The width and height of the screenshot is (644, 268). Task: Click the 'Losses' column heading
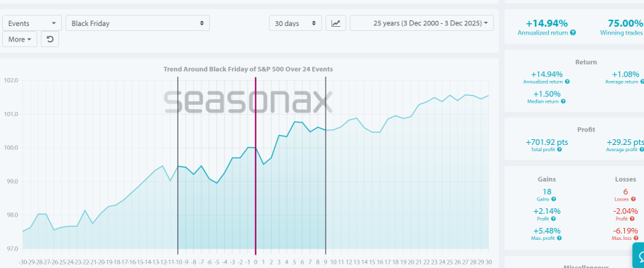point(626,179)
